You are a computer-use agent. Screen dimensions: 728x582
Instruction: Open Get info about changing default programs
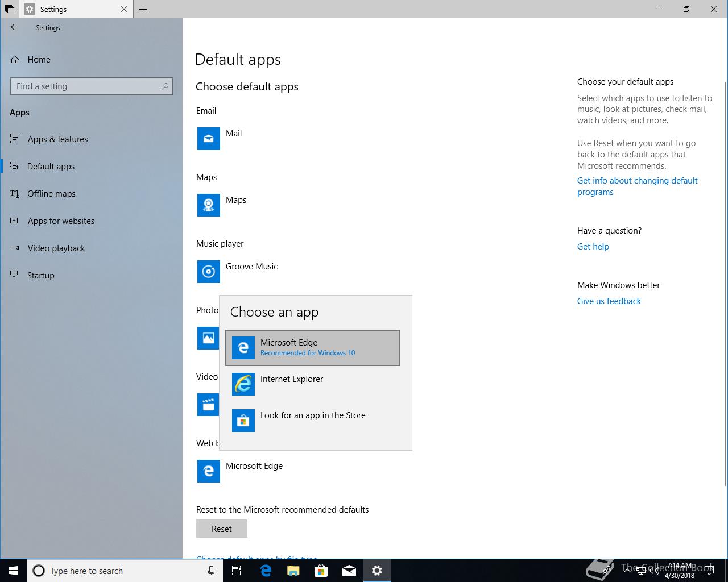pyautogui.click(x=637, y=186)
